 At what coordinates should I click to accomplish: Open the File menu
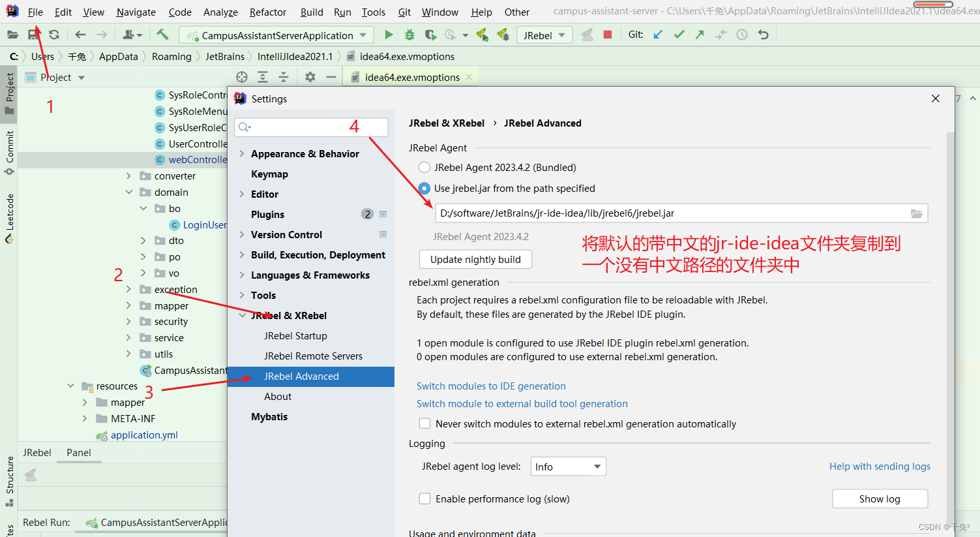(x=35, y=12)
